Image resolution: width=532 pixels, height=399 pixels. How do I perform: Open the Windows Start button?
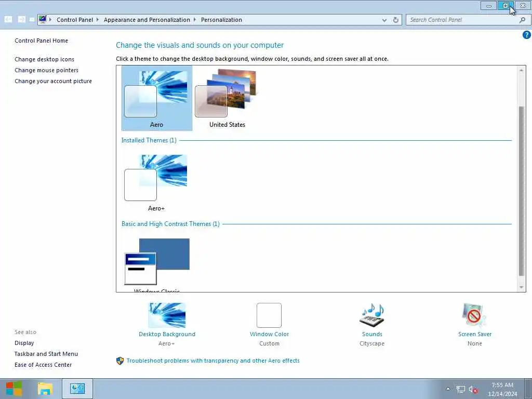coord(14,389)
